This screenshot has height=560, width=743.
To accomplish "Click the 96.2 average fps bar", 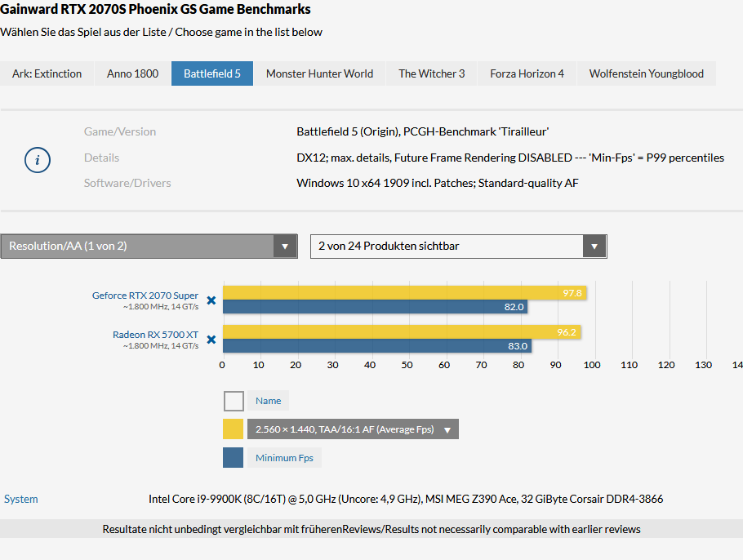I will [402, 332].
